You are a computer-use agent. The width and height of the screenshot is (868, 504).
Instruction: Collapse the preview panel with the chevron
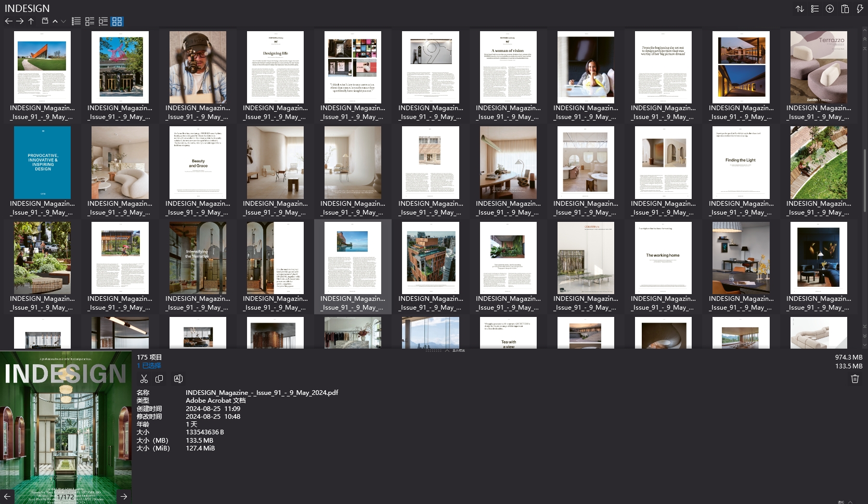pyautogui.click(x=447, y=351)
